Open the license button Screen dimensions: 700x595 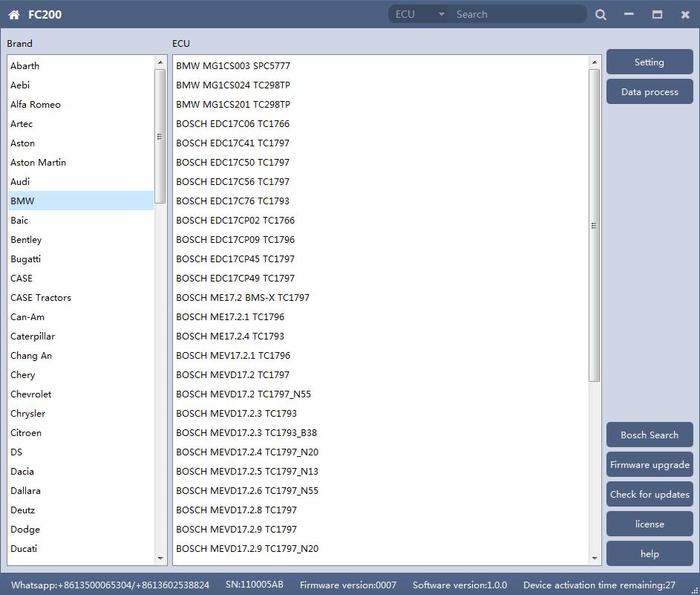(649, 524)
